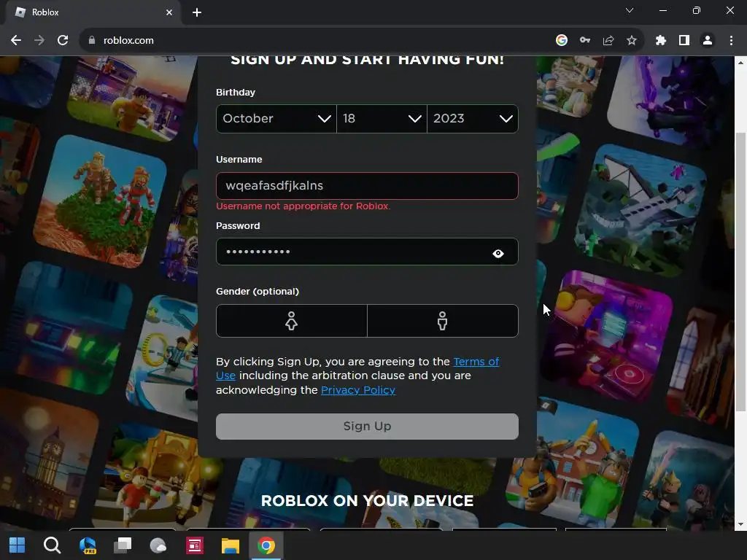The height and width of the screenshot is (560, 747).
Task: Open the Google icon in address bar
Action: (x=562, y=41)
